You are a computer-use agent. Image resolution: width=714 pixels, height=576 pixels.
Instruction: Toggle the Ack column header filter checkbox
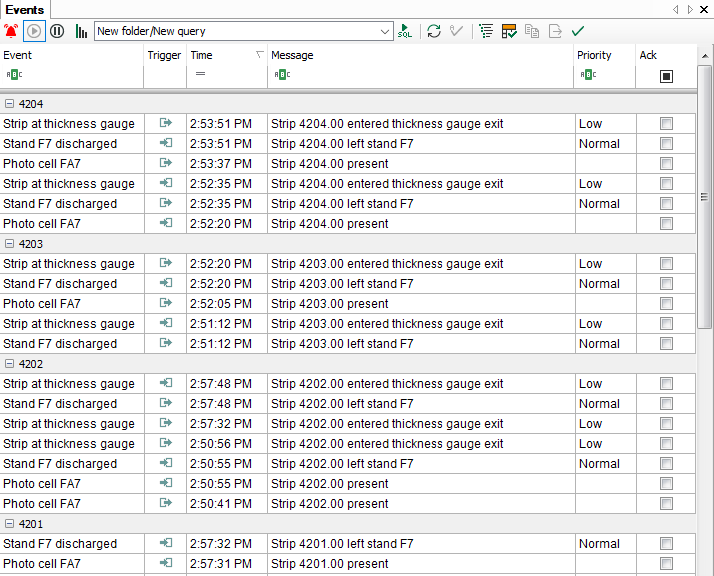click(666, 75)
